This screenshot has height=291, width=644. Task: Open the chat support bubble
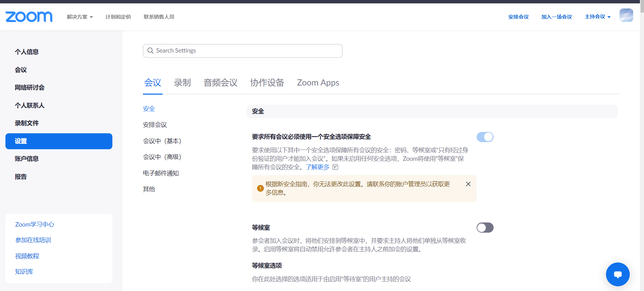pyautogui.click(x=618, y=274)
